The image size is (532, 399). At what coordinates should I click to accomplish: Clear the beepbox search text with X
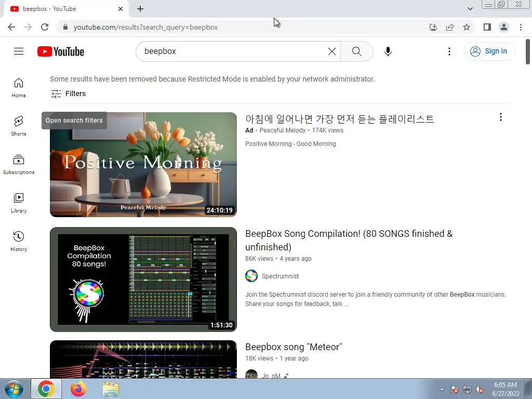332,51
